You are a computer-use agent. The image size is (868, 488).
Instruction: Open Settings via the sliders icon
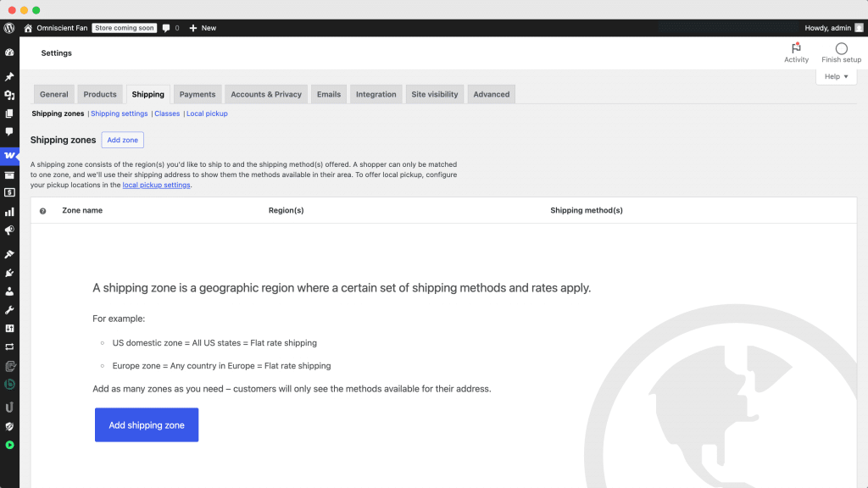(9, 328)
